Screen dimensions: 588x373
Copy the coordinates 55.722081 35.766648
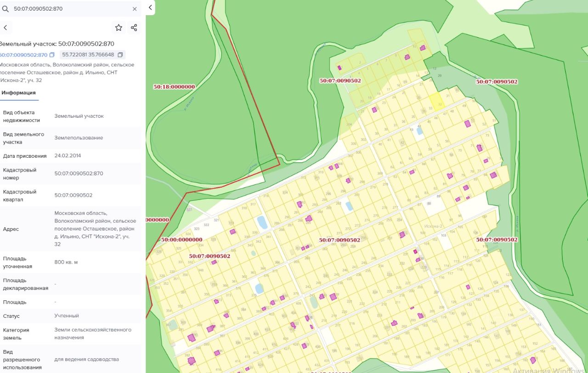pos(120,55)
